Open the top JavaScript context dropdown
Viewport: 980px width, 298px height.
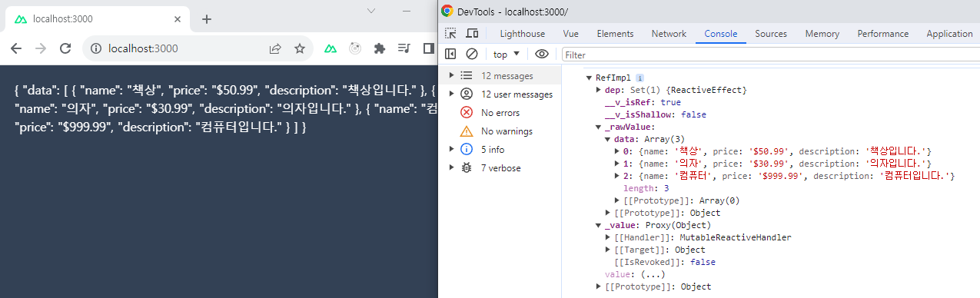pos(507,55)
